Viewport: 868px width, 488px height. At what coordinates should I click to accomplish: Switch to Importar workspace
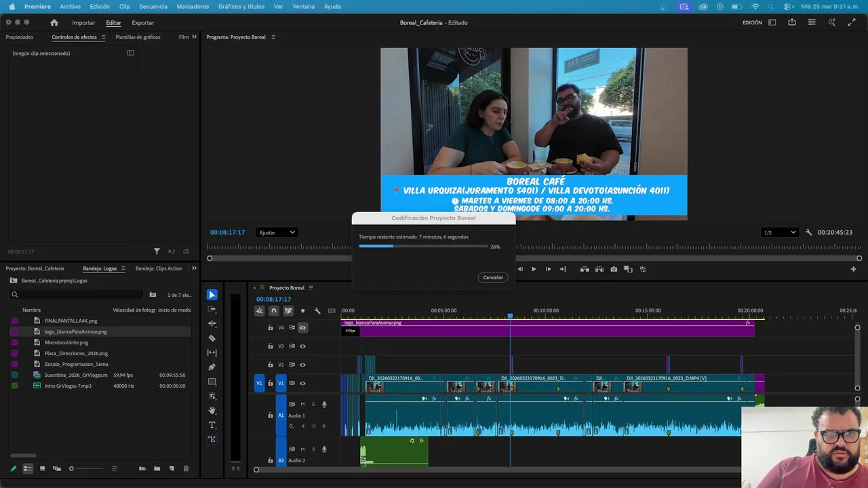(x=83, y=23)
